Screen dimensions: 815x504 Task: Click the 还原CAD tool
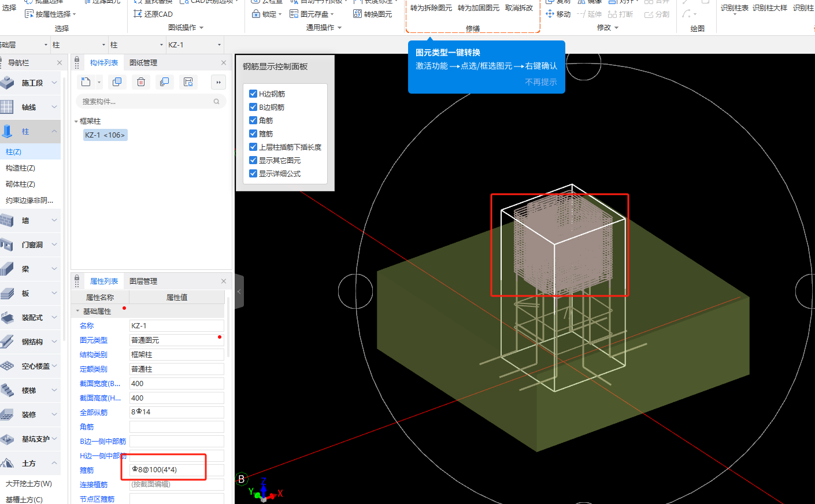click(x=153, y=14)
